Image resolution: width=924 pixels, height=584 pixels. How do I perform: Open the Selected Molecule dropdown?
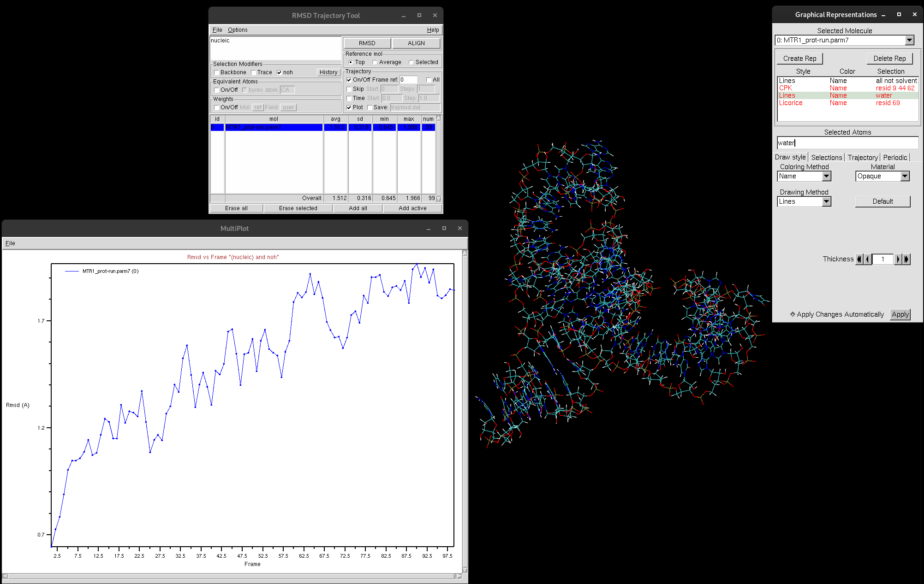coord(908,40)
